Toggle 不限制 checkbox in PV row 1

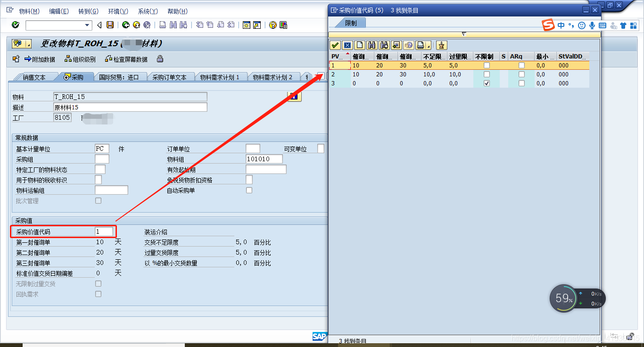pos(487,66)
